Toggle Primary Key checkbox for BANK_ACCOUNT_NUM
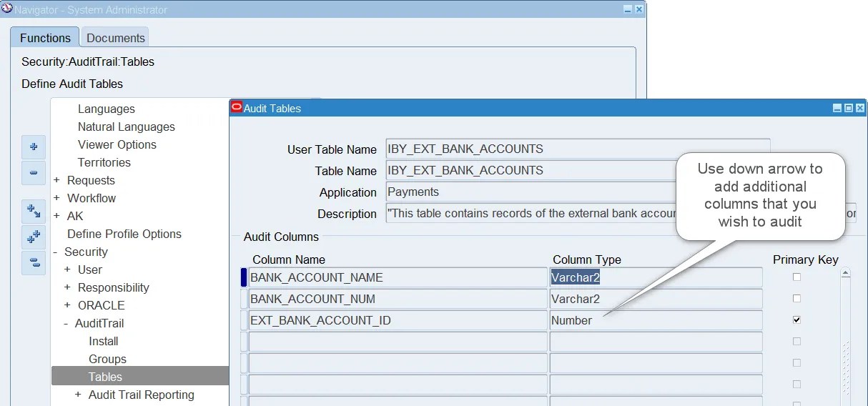The image size is (868, 406). [x=797, y=299]
